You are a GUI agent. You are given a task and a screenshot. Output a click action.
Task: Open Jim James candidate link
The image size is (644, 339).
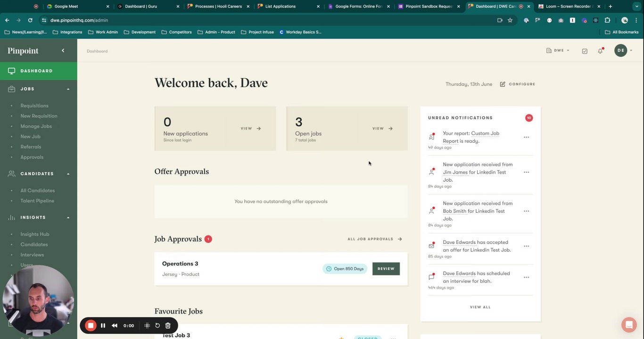455,172
